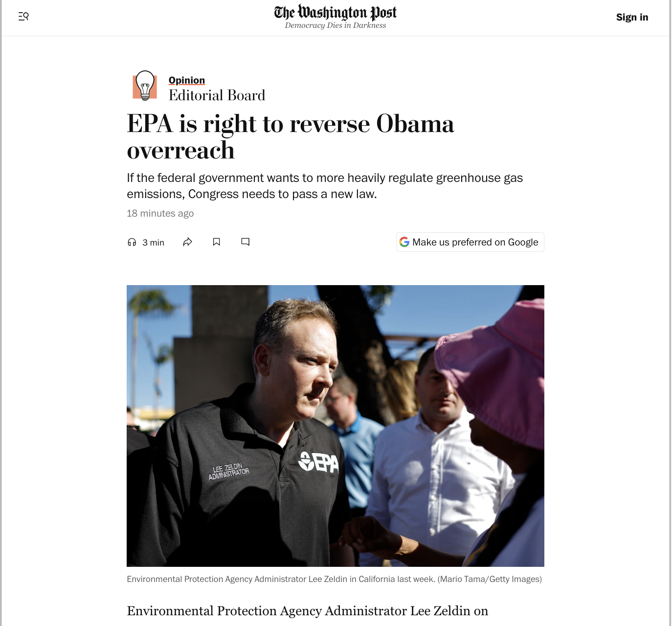The width and height of the screenshot is (672, 626).
Task: Click the headline EPA is right to reverse
Action: click(291, 136)
